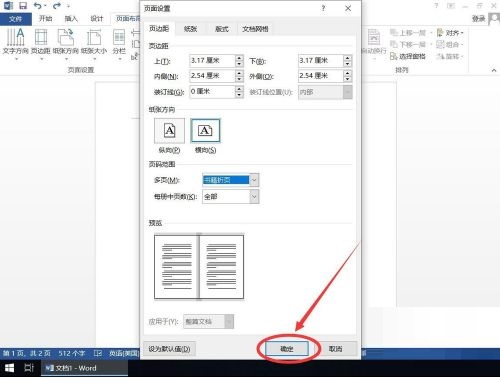Image resolution: width=500 pixels, height=377 pixels.
Task: Decrease the 装订线 gutter spinner
Action: [239, 95]
